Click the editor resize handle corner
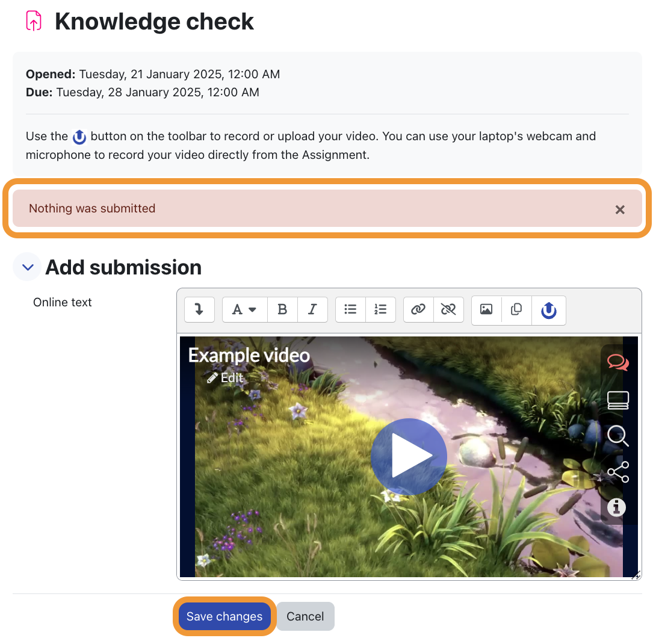 636,575
